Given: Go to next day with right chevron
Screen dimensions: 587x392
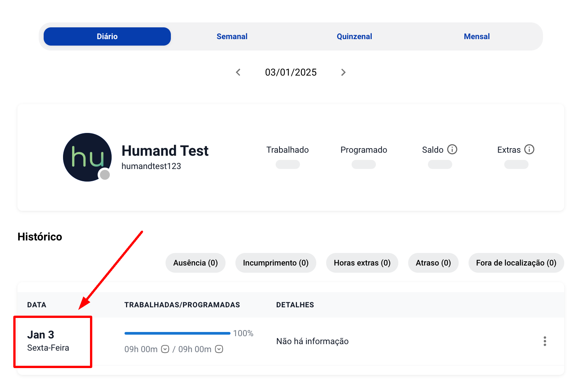Looking at the screenshot, I should [343, 72].
